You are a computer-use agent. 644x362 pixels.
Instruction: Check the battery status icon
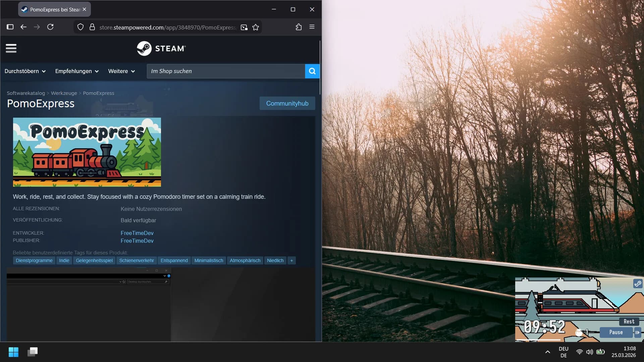pyautogui.click(x=600, y=352)
